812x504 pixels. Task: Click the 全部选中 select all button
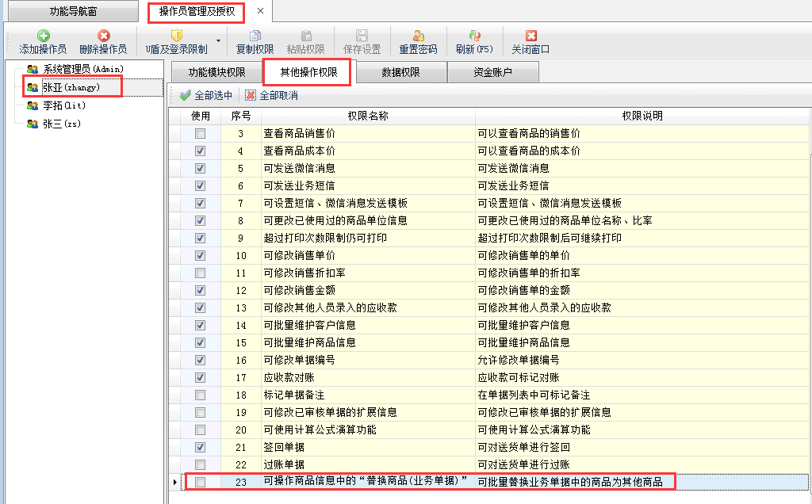pos(206,96)
